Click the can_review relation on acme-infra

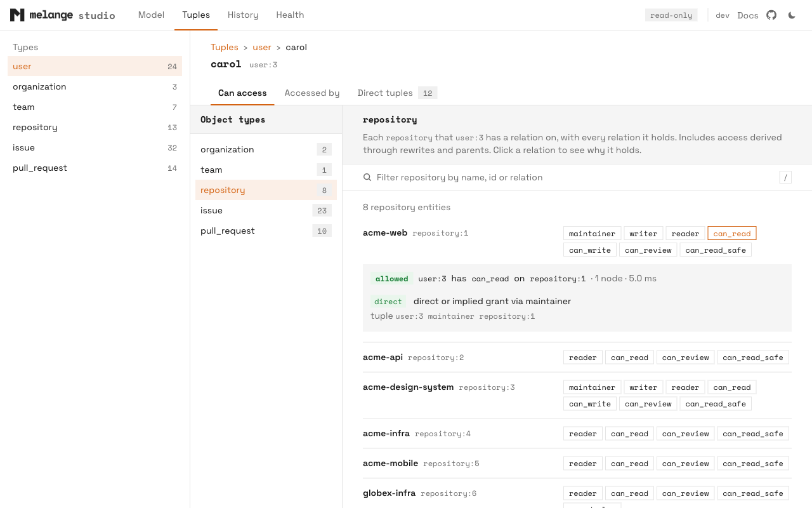[x=686, y=434]
